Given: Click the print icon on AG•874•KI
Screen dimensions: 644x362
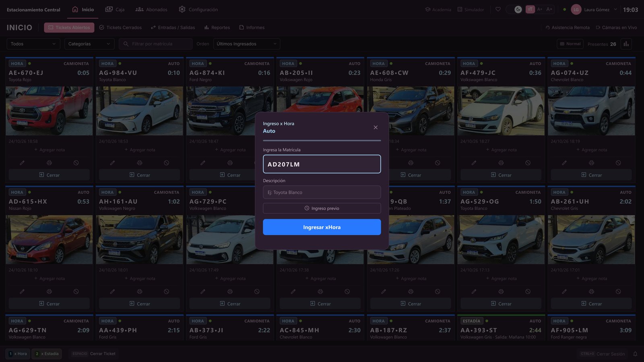Looking at the screenshot, I should point(230,163).
